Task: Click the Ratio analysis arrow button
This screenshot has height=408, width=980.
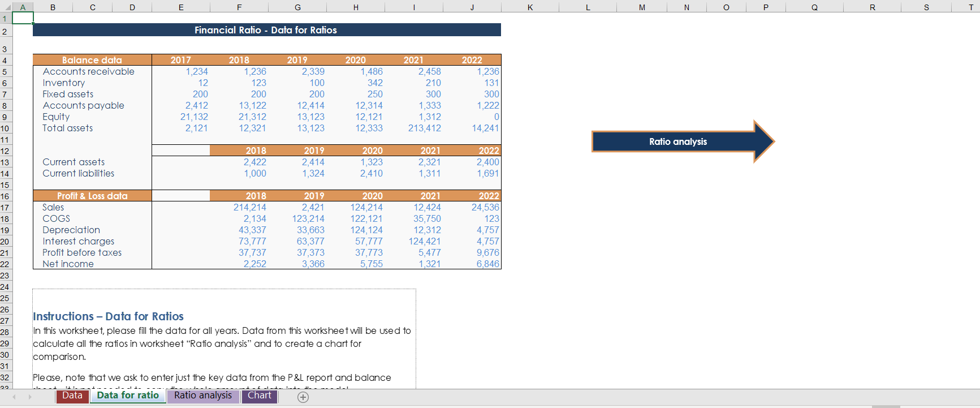Action: coord(683,141)
